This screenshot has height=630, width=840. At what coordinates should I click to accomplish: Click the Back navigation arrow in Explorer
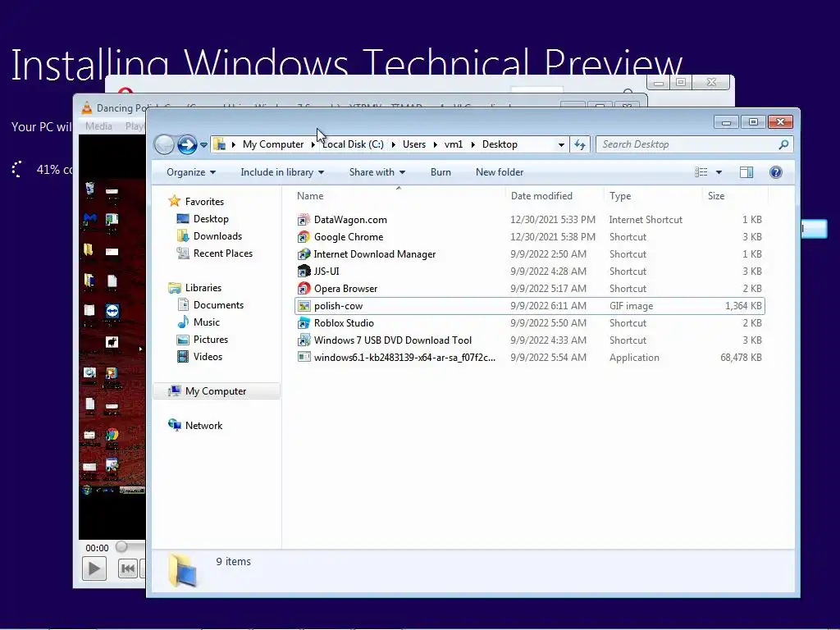164,144
